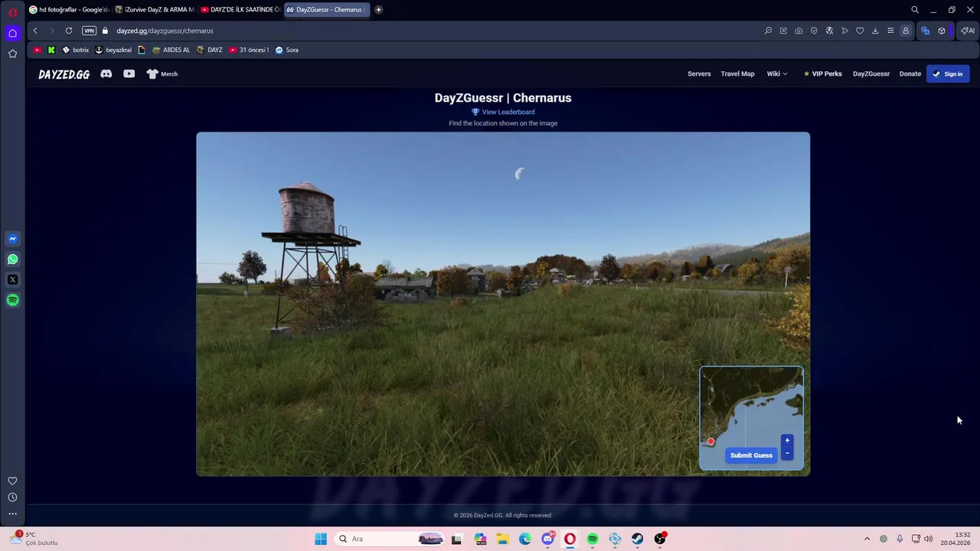The width and height of the screenshot is (980, 551).
Task: Open a new browser tab
Action: pos(378,10)
